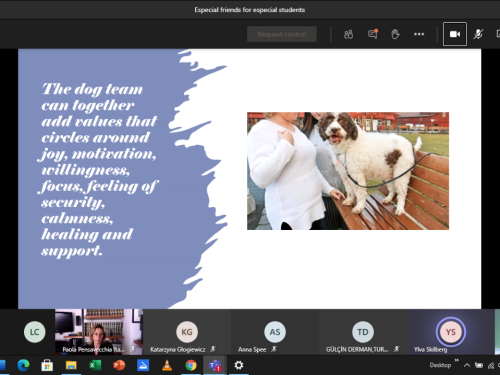Viewport: 500px width, 375px height.
Task: Raise your hand icon
Action: click(x=395, y=34)
